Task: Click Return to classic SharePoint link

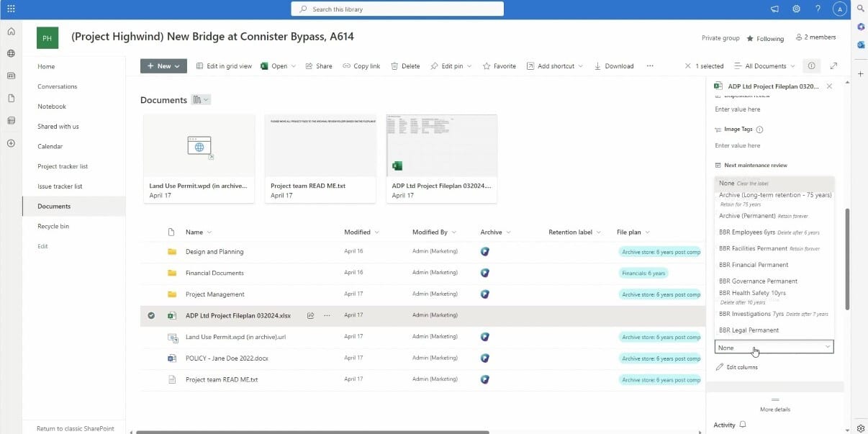Action: tap(75, 428)
